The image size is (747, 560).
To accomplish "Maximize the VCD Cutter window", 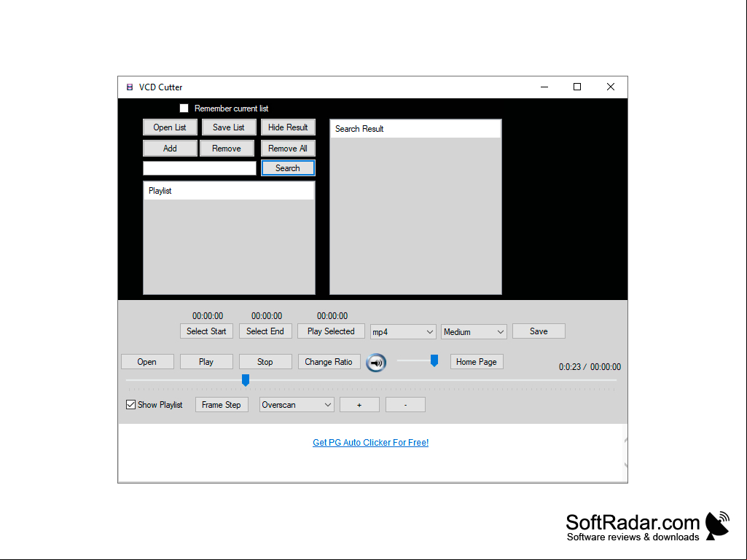I will click(x=577, y=87).
